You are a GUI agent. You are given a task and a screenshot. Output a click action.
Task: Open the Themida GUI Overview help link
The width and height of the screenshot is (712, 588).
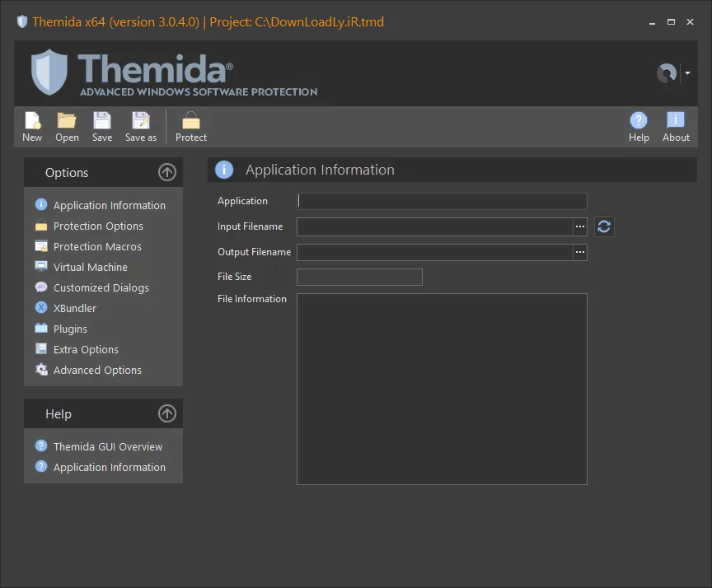(x=108, y=446)
